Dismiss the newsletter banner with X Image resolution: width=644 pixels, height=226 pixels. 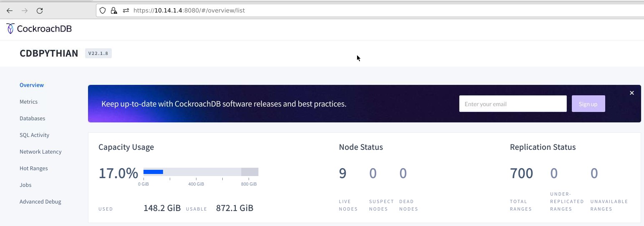click(x=631, y=93)
